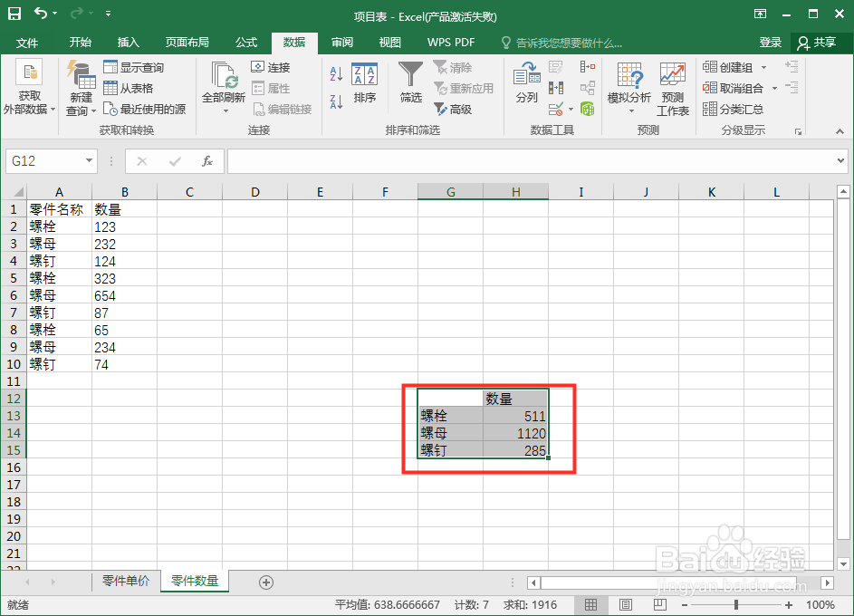The image size is (854, 616).
Task: Open Ribbon Display Options
Action: click(761, 14)
